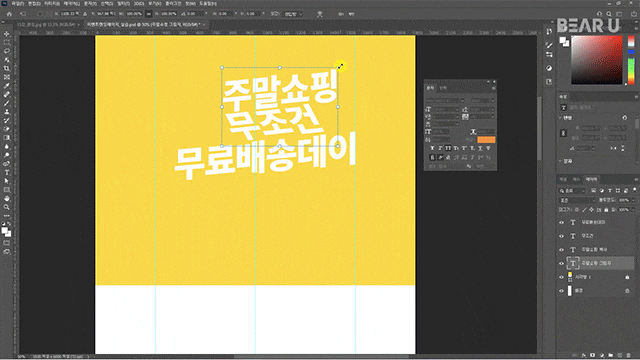This screenshot has width=640, height=360.
Task: Select the 사각형 1 layer thumbnail
Action: tap(570, 277)
